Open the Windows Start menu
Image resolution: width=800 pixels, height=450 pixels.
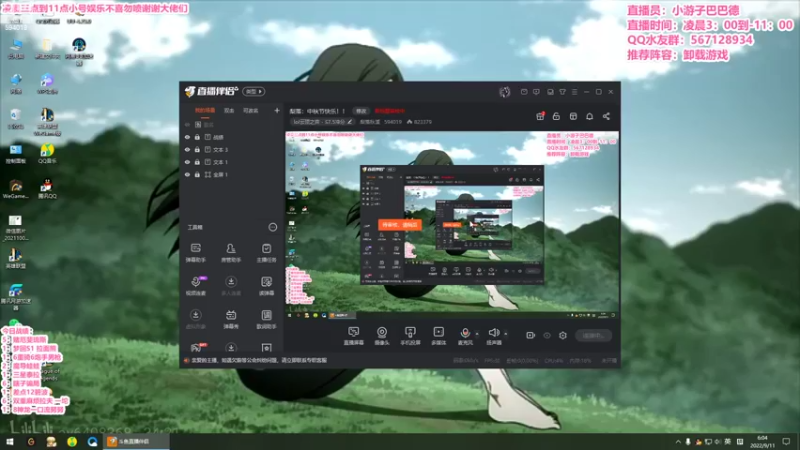point(10,442)
